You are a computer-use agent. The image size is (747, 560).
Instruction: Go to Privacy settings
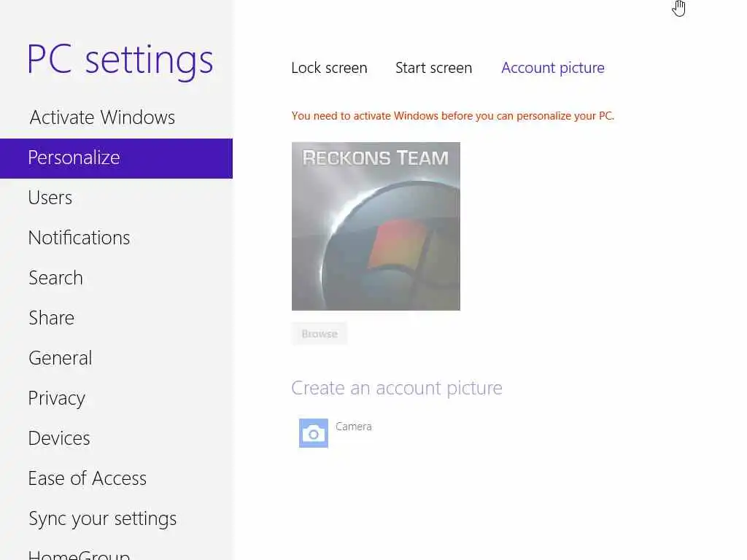57,398
